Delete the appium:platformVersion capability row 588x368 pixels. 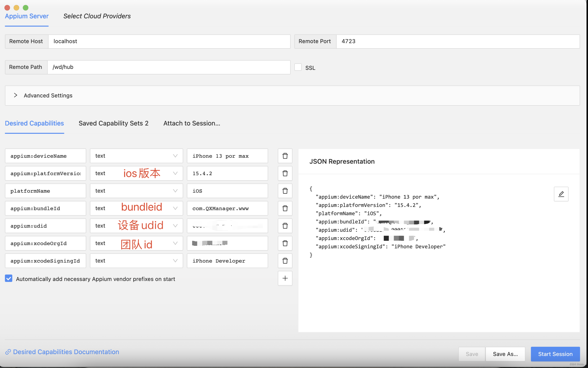(x=285, y=173)
